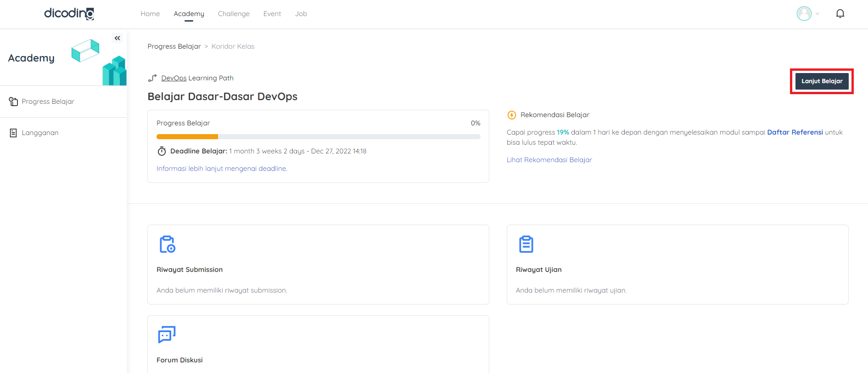
Task: Click the deadline stopwatch icon
Action: [162, 151]
